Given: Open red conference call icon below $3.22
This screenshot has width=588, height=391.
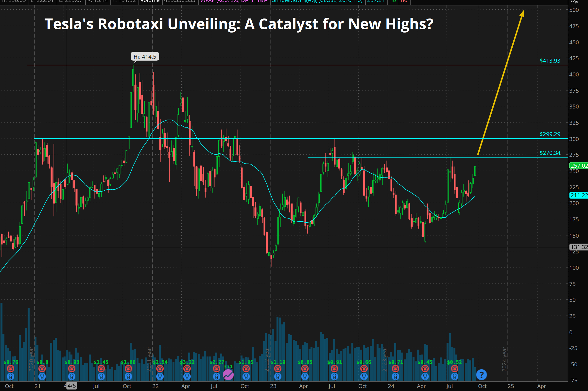Looking at the screenshot, I should click(187, 368).
